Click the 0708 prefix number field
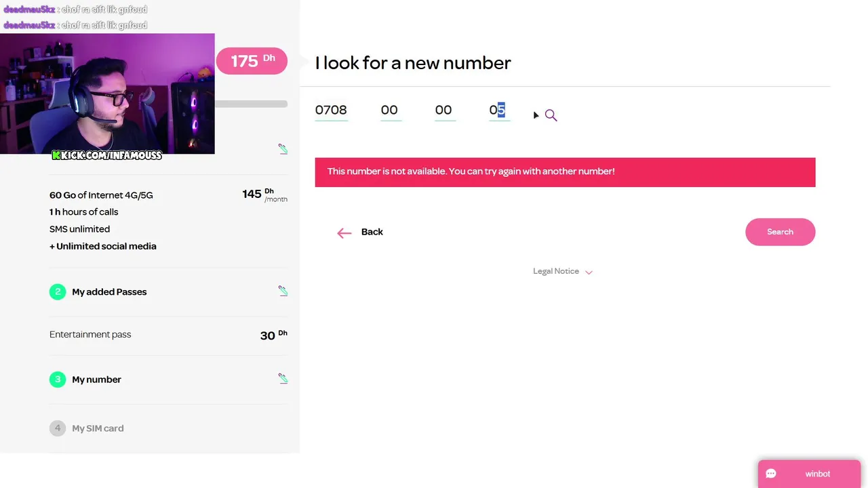The image size is (868, 488). coord(331,110)
